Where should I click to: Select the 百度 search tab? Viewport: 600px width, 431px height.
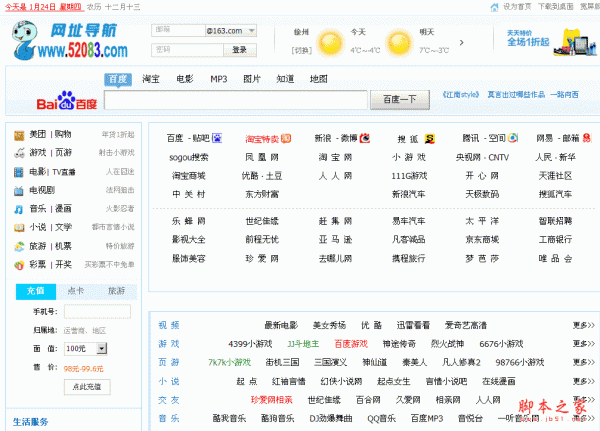click(x=118, y=79)
